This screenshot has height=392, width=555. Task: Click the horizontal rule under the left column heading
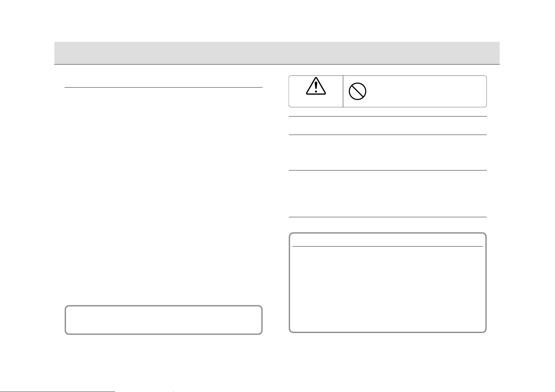tap(163, 88)
